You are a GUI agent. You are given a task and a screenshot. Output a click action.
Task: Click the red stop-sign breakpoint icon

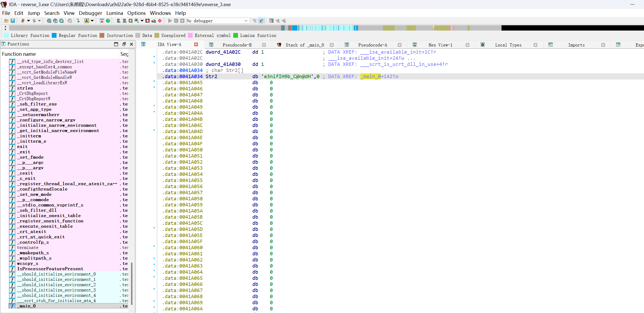[x=160, y=21]
